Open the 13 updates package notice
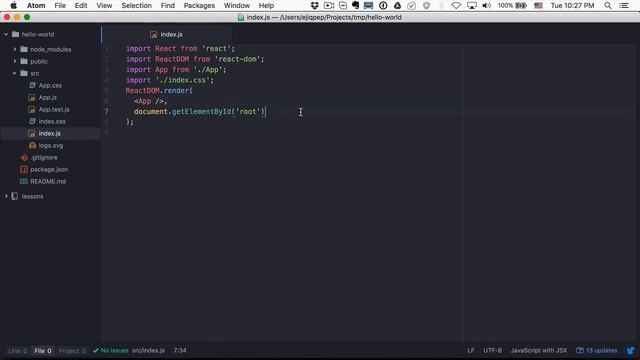The height and width of the screenshot is (360, 640). coord(596,351)
